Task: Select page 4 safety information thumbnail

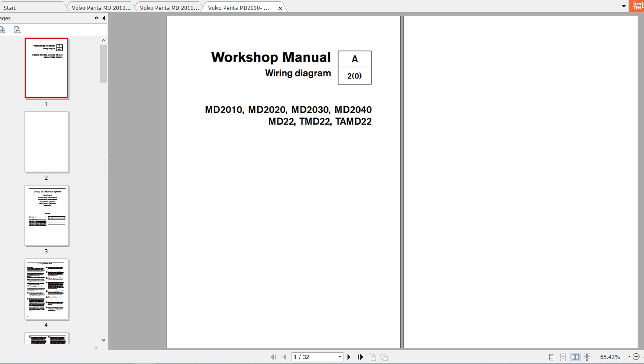Action: click(46, 289)
